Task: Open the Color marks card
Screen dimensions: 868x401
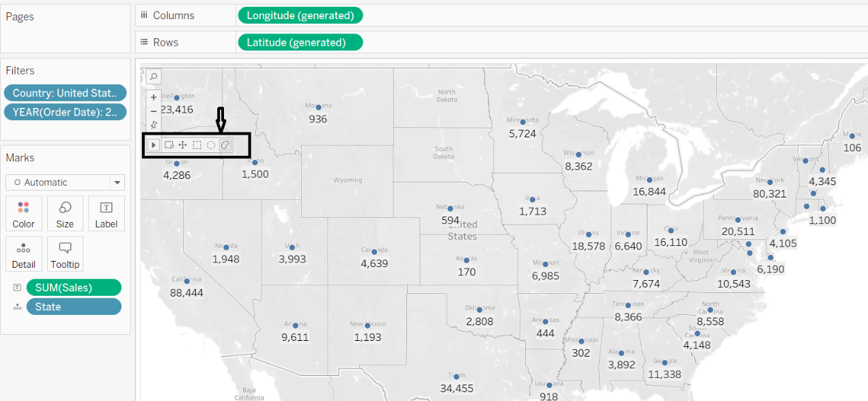Action: [x=23, y=213]
